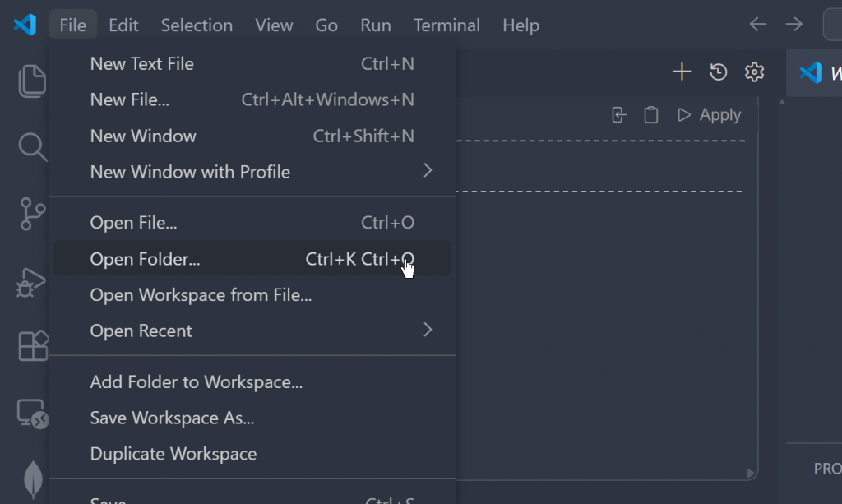Open the Run and Debug icon
The image size is (842, 504).
(x=33, y=281)
